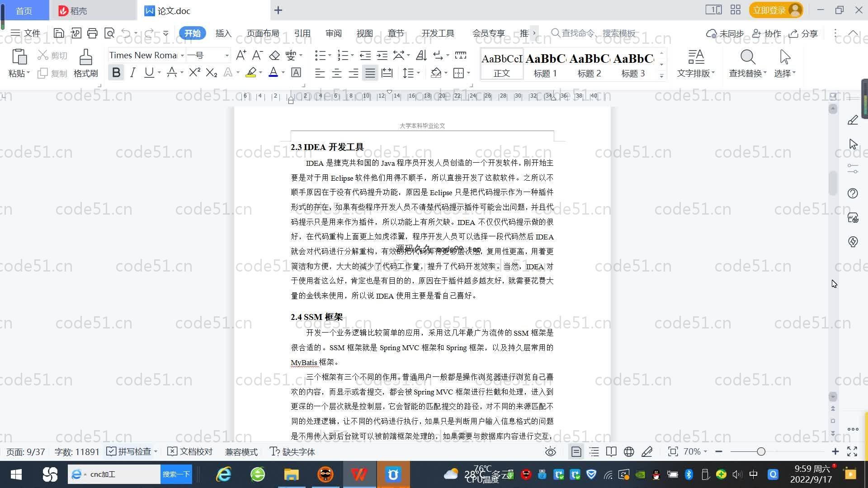Viewport: 868px width, 488px height.
Task: Apply the 标题 1 heading style
Action: click(x=545, y=64)
